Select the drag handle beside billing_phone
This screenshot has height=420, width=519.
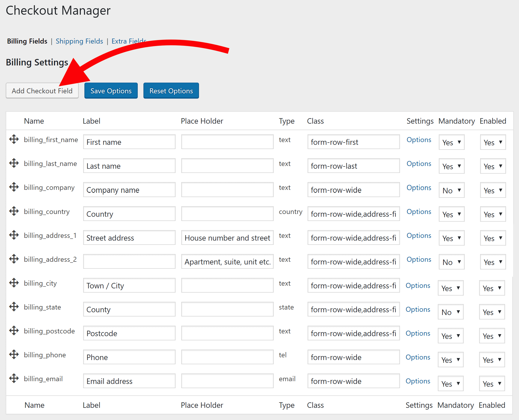click(14, 354)
